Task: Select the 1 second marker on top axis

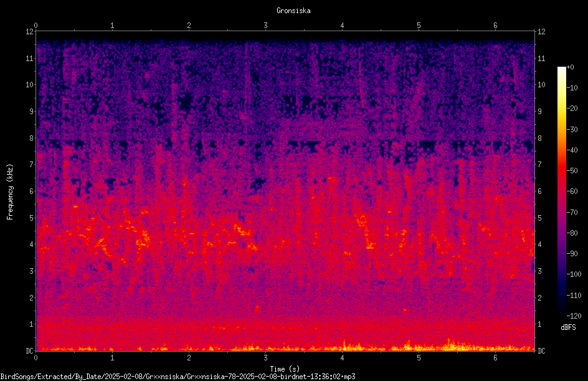Action: coord(112,26)
